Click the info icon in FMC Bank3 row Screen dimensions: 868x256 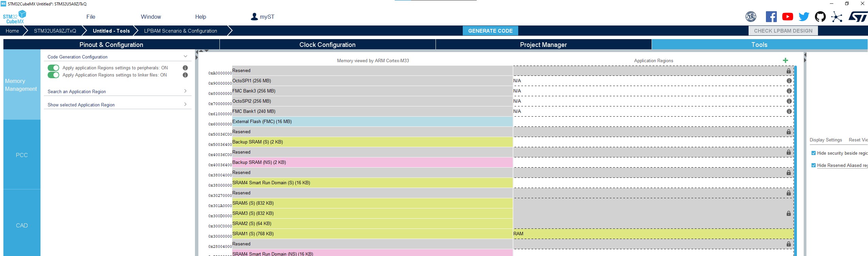click(x=789, y=91)
